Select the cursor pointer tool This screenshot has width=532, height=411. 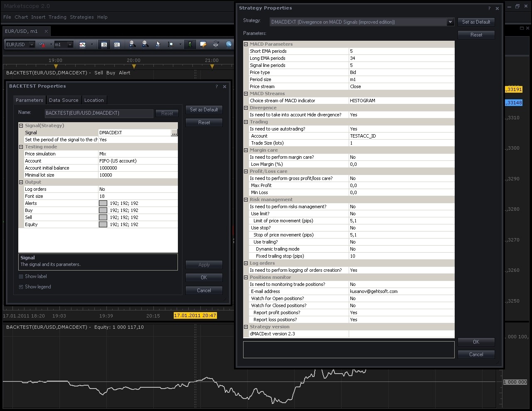(158, 44)
